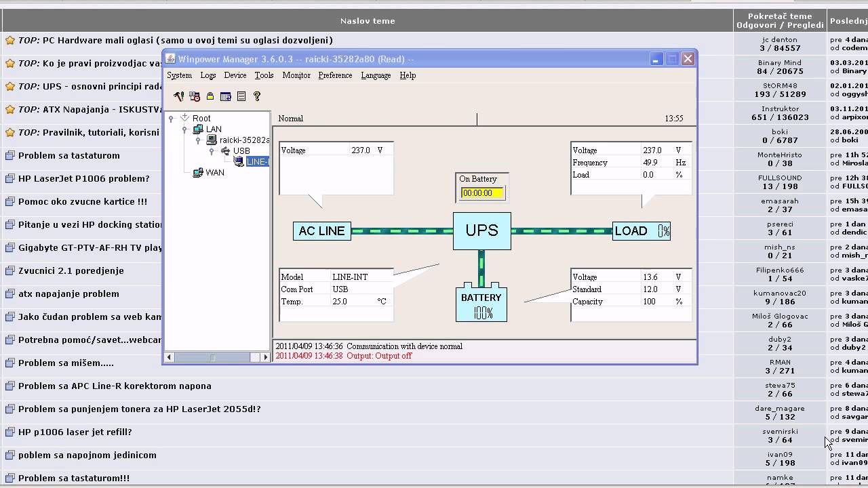This screenshot has width=868, height=488.
Task: Click the Naslov teme column header
Action: click(x=368, y=21)
